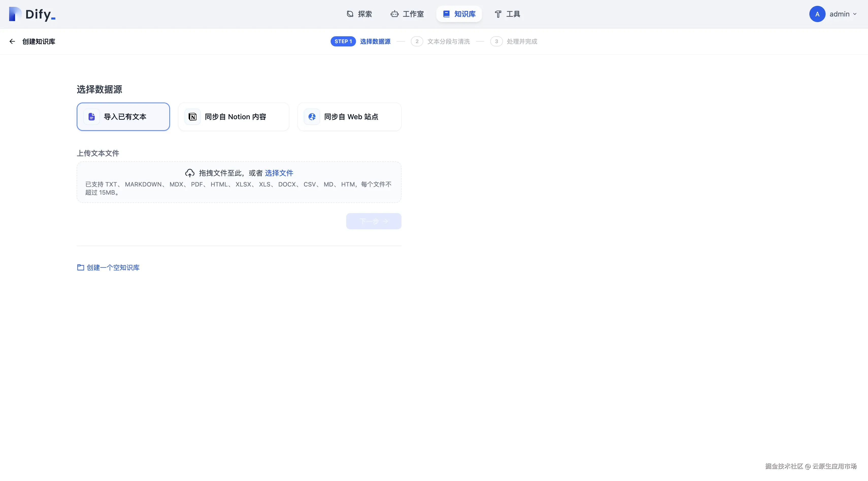Click the Notion logo icon
868x481 pixels.
[x=192, y=117]
